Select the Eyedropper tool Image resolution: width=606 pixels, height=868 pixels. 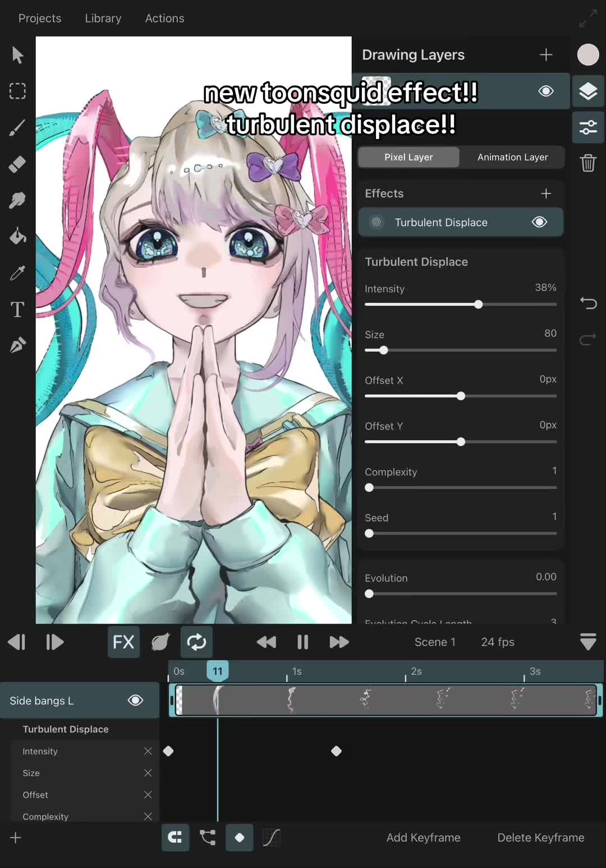(x=17, y=273)
